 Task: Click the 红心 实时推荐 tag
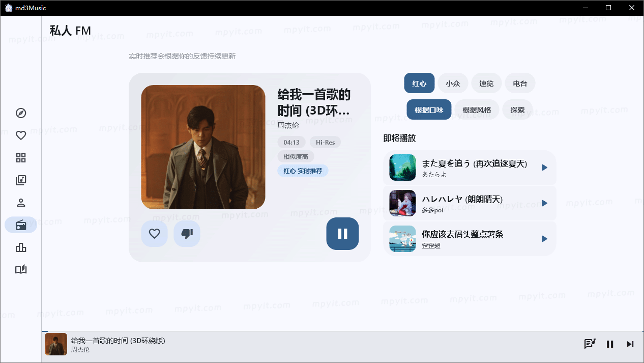tap(303, 171)
